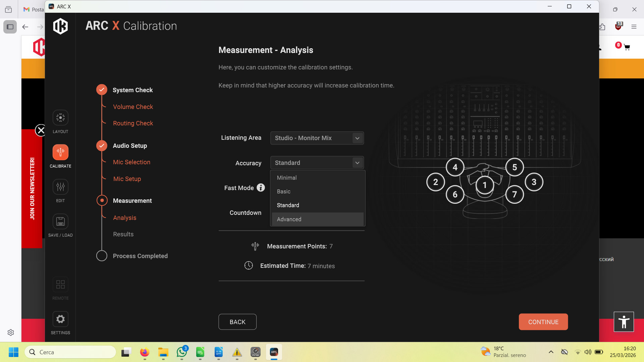Screen dimensions: 644x362
Task: Go to Mic Selection step
Action: point(131,162)
